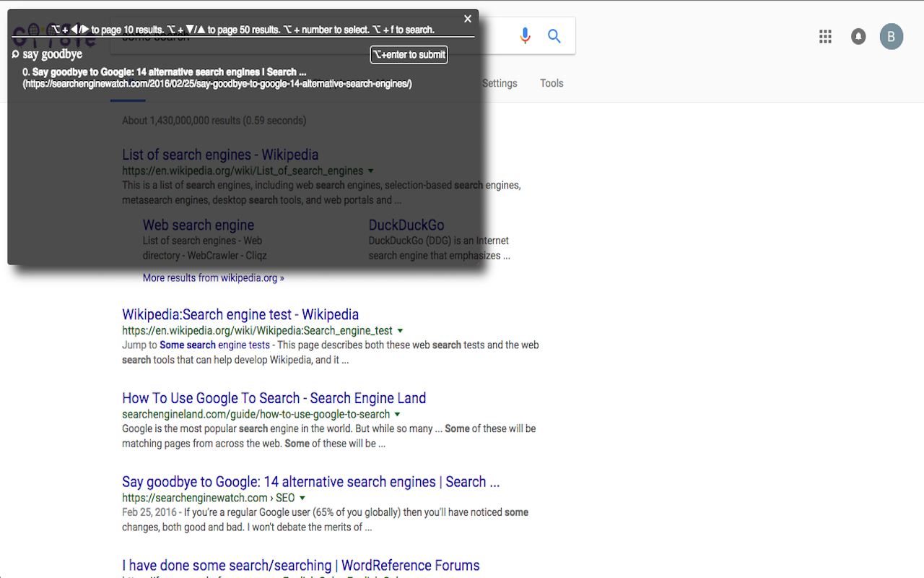Screen dimensions: 924x578
Task: Open 'List of search engines - Wikipedia' result
Action: [x=220, y=155]
